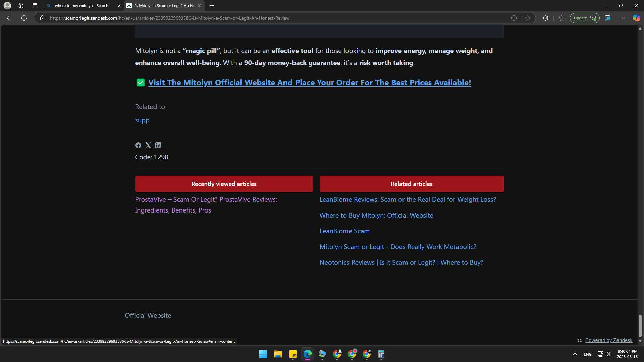
Task: Launch Copilot icon in toolbar
Action: (636, 18)
